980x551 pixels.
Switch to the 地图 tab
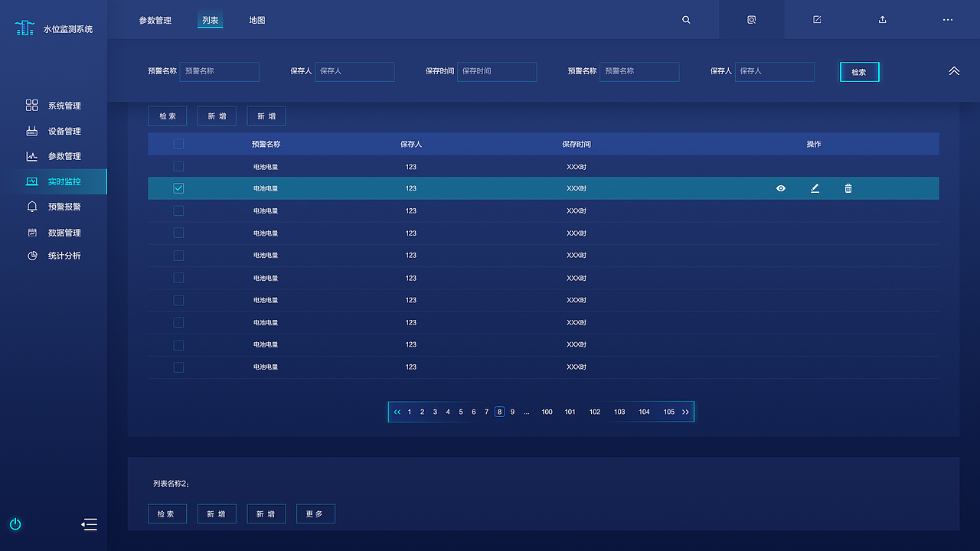click(257, 20)
